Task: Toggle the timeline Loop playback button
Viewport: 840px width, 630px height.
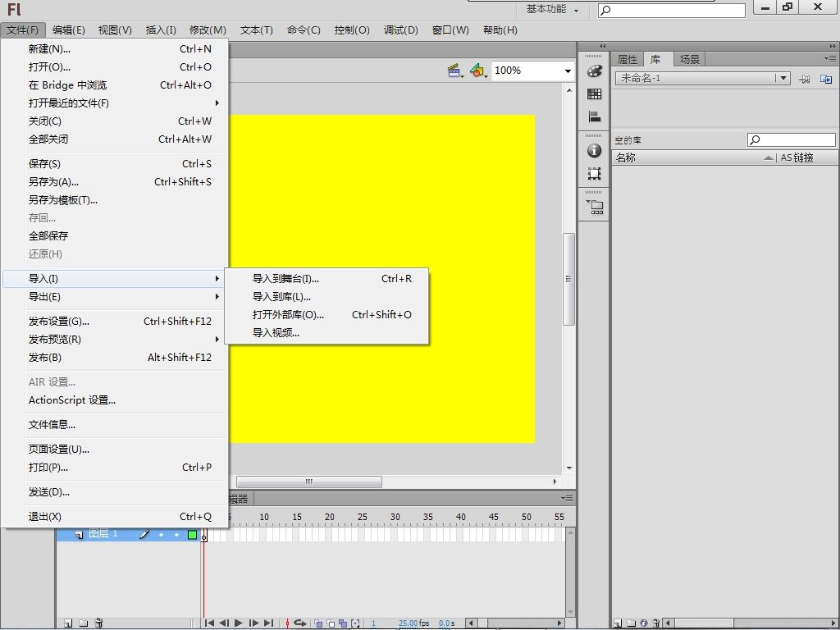Action: 300,623
